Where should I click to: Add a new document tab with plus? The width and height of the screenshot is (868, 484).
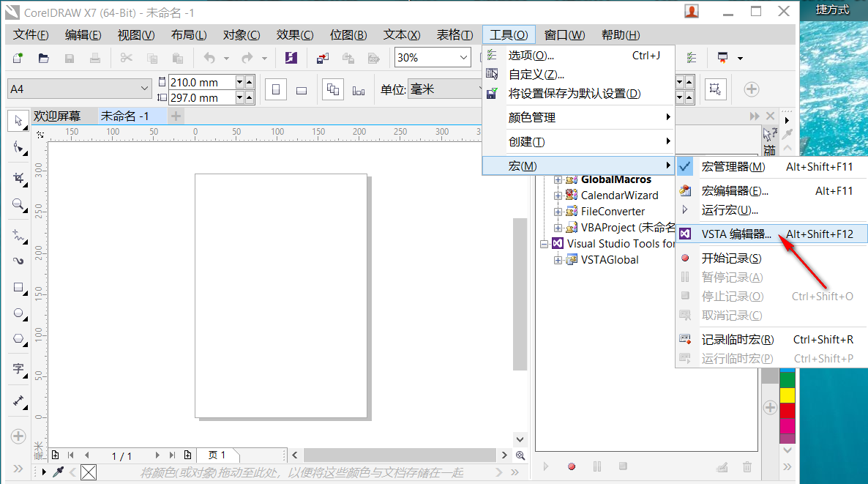click(x=176, y=116)
